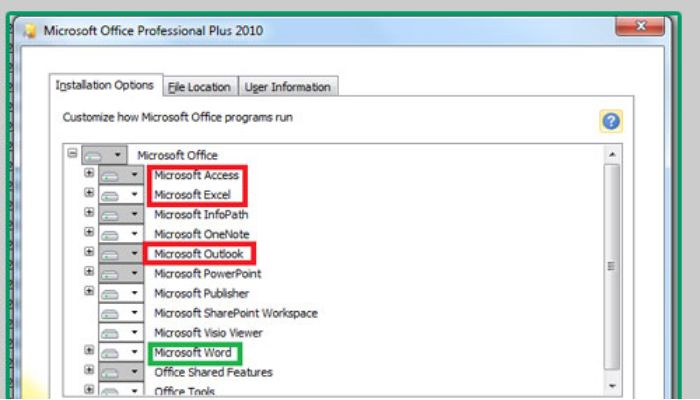Expand the Microsoft Word node
The image size is (700, 400).
click(89, 350)
